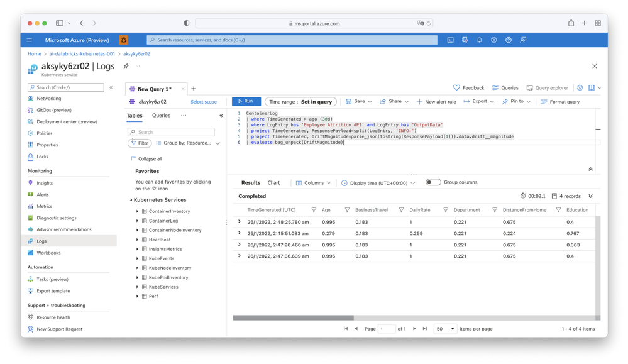Open Safari share button

[x=571, y=23]
